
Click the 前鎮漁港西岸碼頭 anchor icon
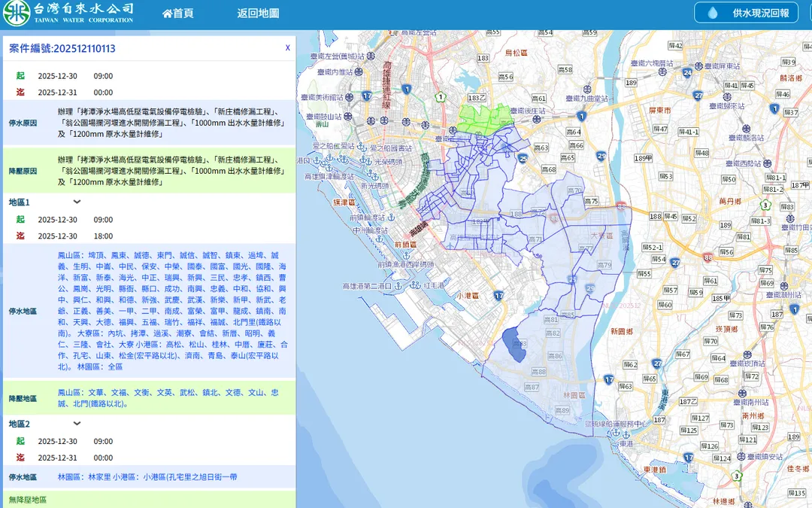click(x=407, y=256)
